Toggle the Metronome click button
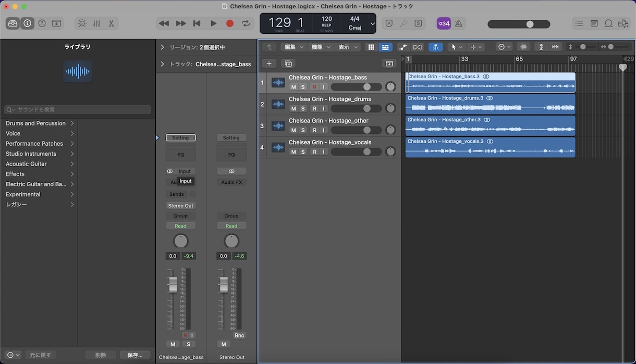The width and height of the screenshot is (636, 364). 459,23
